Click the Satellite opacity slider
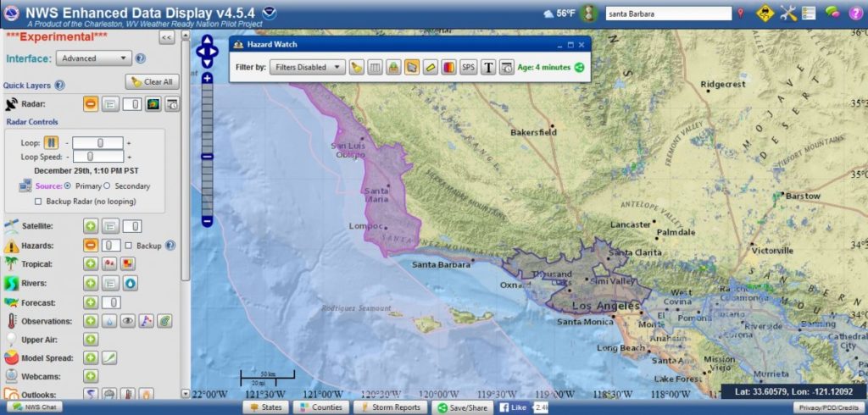Viewport: 868px width, 415px height. tap(131, 226)
